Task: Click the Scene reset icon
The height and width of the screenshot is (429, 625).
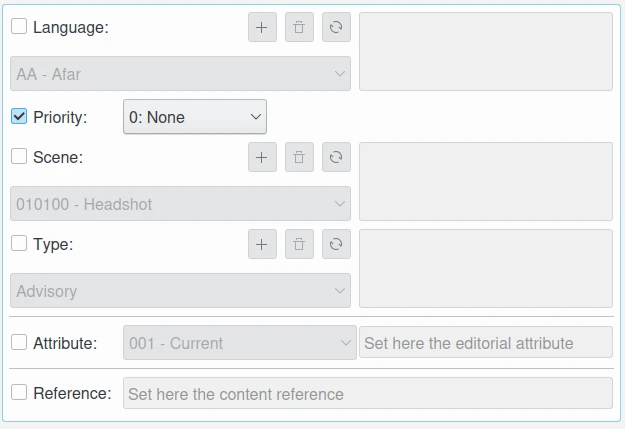Action: coord(336,157)
